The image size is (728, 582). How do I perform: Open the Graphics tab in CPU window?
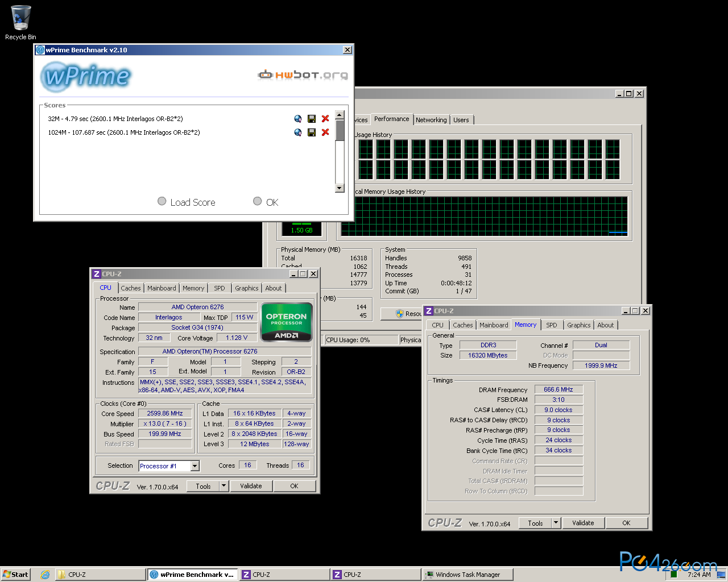pyautogui.click(x=247, y=288)
